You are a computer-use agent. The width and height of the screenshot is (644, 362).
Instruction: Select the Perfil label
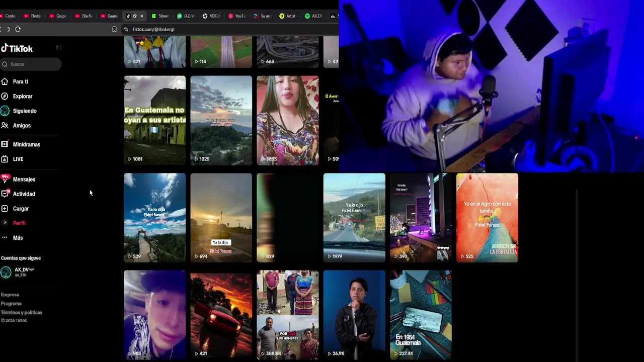click(19, 223)
